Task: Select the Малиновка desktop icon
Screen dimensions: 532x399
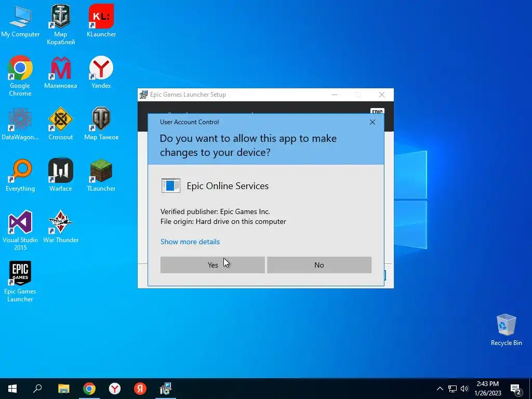Action: click(x=60, y=72)
